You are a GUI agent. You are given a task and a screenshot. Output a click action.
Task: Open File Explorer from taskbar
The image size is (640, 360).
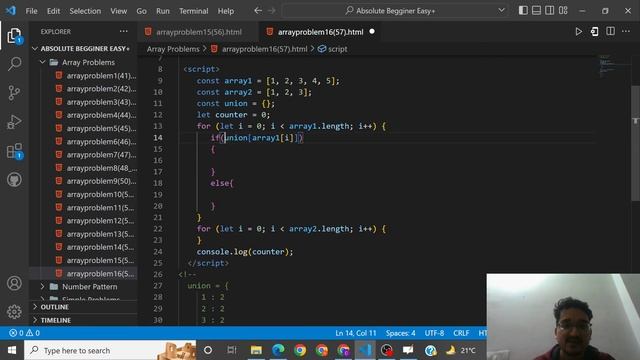coord(256,350)
